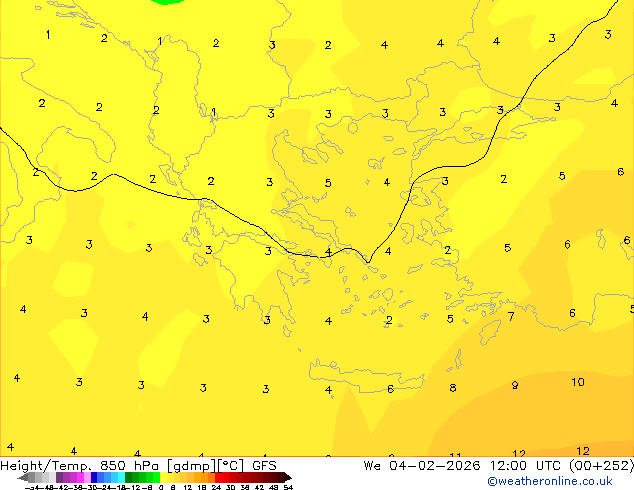Click the '[°C]' unit label in the title
This screenshot has height=490, width=634.
[x=231, y=466]
